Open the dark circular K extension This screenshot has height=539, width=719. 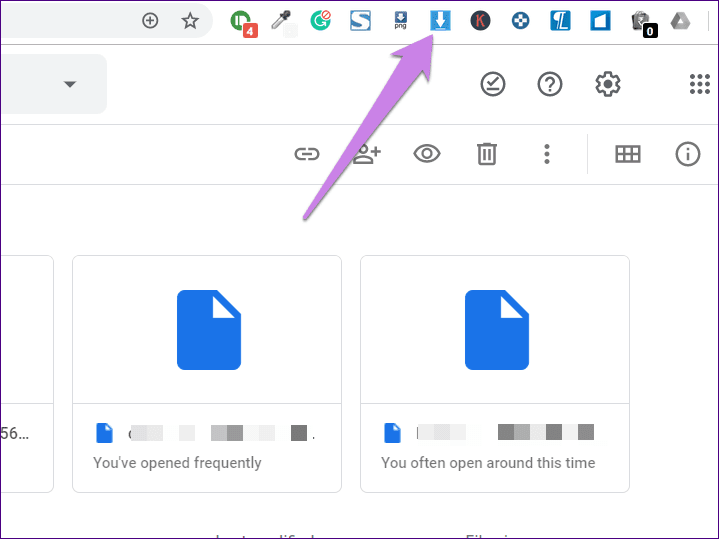[x=480, y=21]
